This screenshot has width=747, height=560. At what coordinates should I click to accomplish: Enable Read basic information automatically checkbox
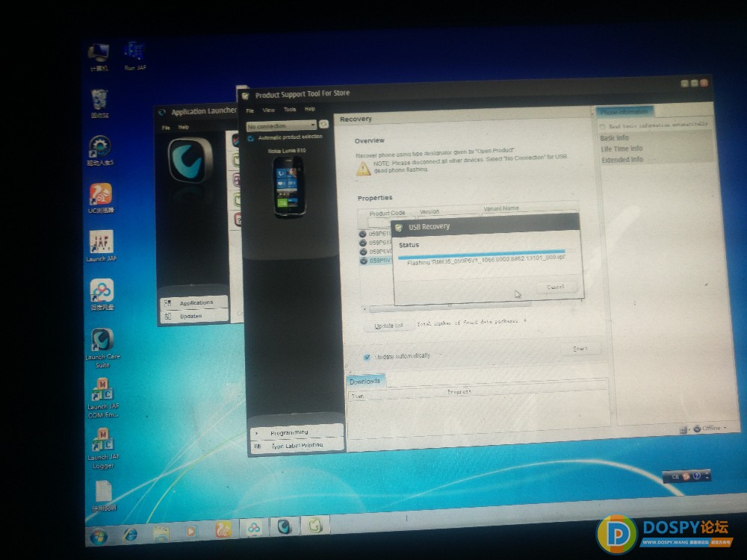click(602, 127)
